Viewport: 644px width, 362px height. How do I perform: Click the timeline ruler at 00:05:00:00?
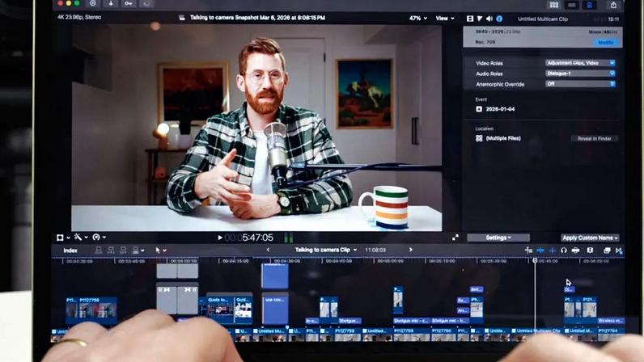click(x=391, y=261)
